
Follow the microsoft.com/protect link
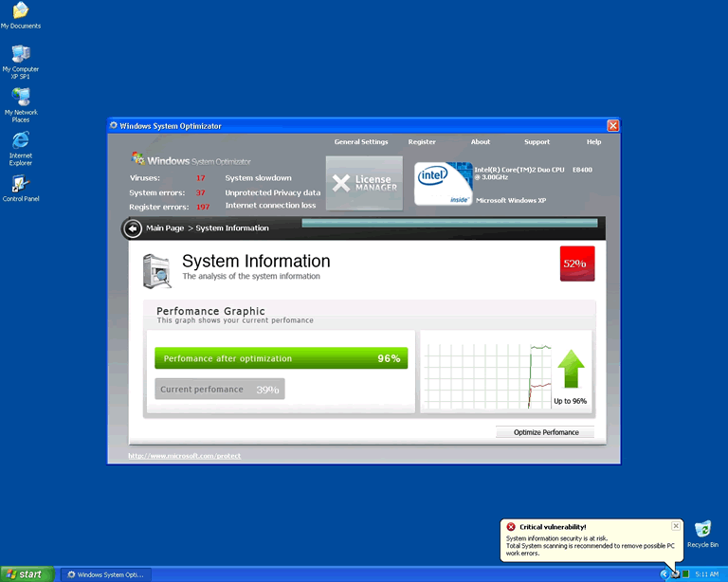185,456
